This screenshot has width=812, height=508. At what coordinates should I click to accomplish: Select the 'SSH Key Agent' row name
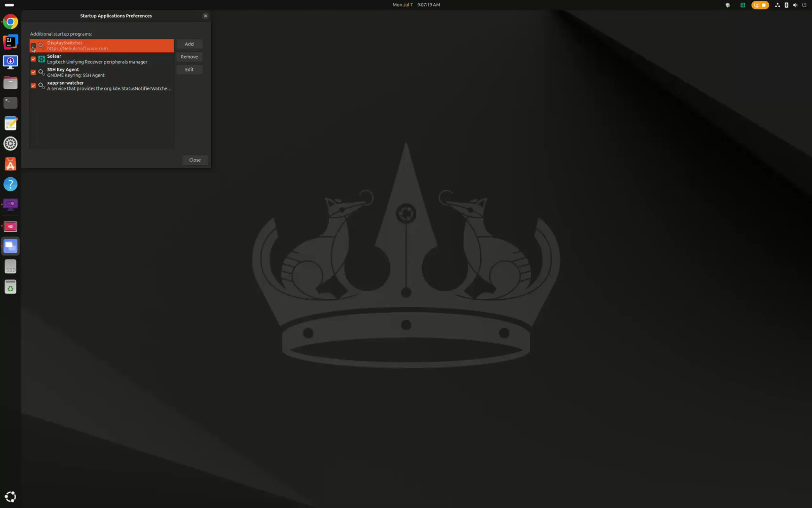[63, 70]
